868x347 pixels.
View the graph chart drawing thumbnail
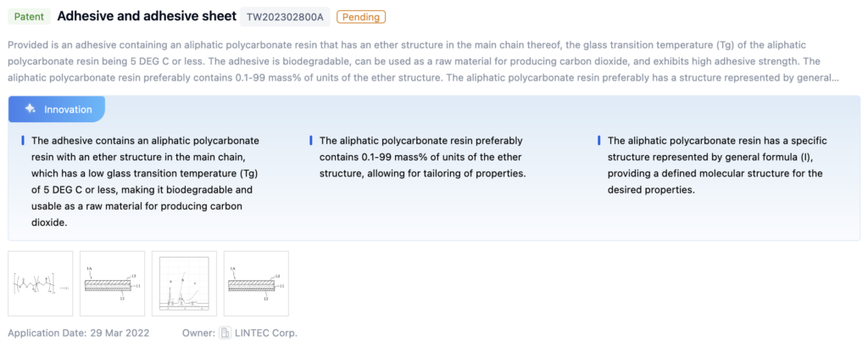tap(184, 283)
